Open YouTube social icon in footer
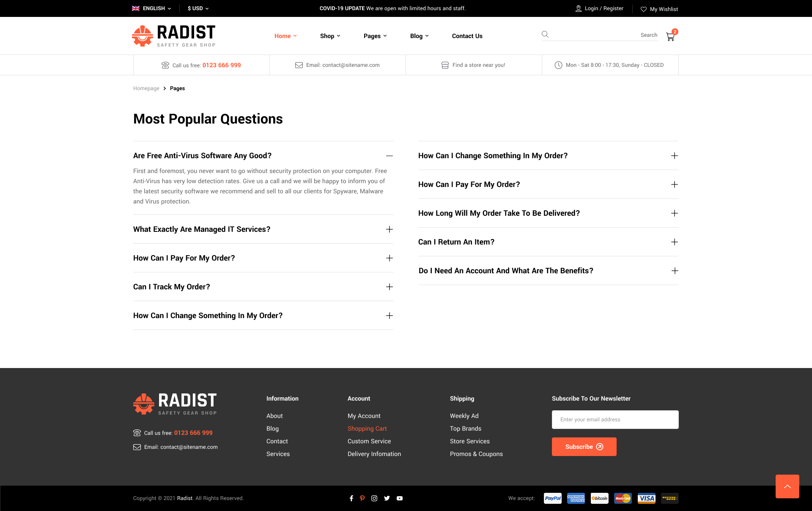 pos(400,498)
